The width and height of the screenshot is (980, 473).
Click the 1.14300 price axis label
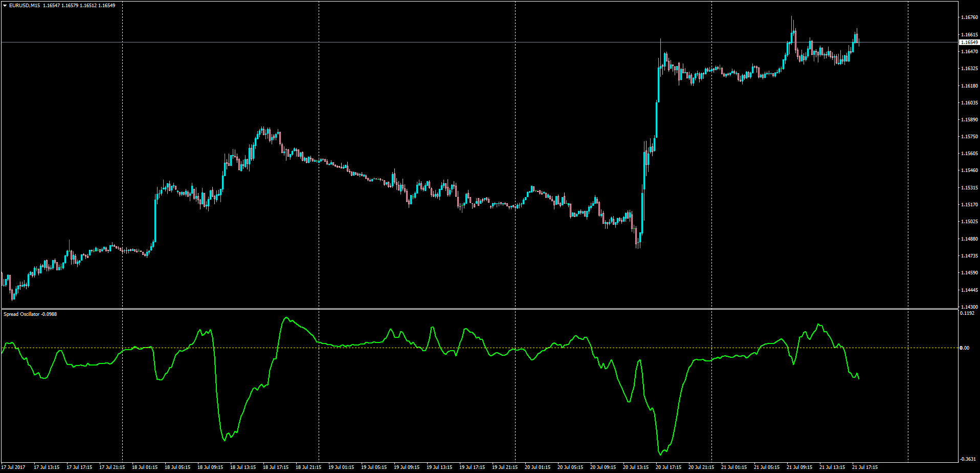tap(969, 307)
